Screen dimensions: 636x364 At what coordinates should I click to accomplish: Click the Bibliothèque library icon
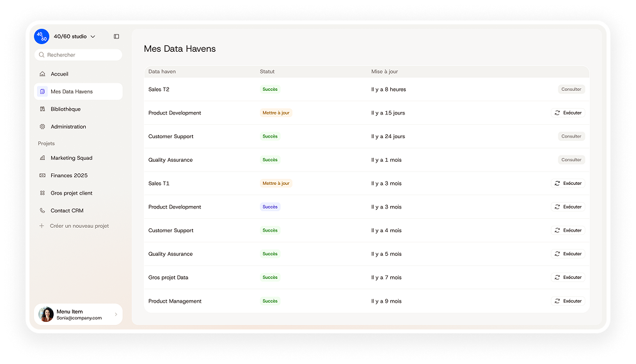pos(42,109)
